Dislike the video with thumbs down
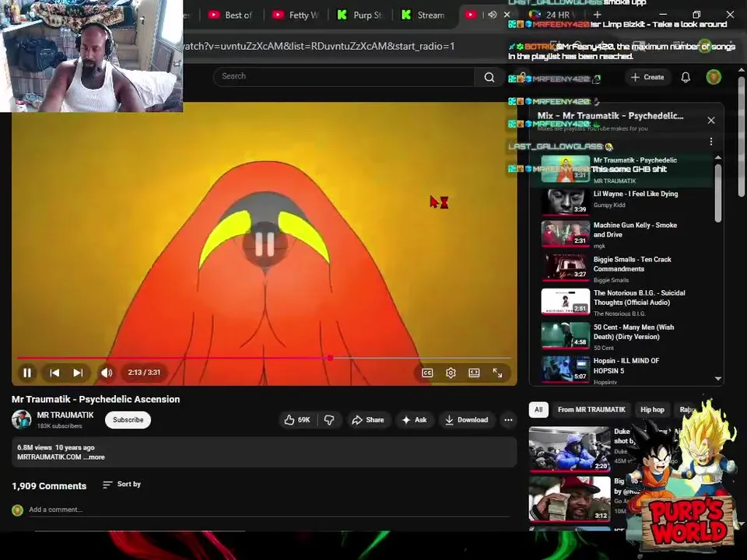This screenshot has height=560, width=747. click(329, 420)
